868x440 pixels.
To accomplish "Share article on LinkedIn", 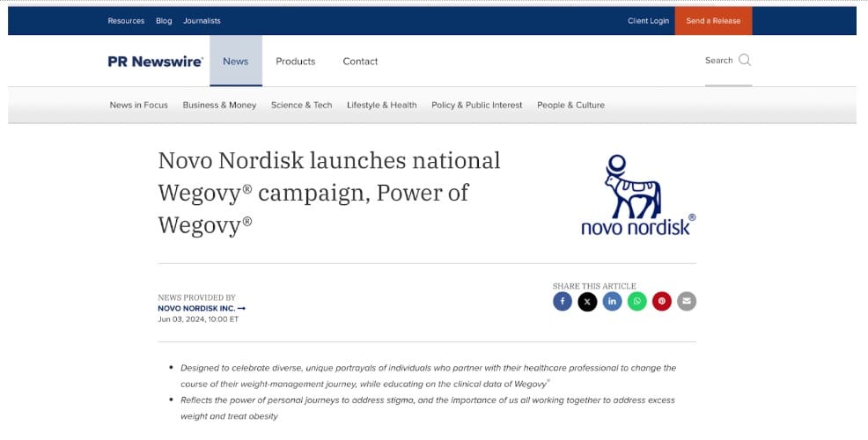I will [x=612, y=301].
